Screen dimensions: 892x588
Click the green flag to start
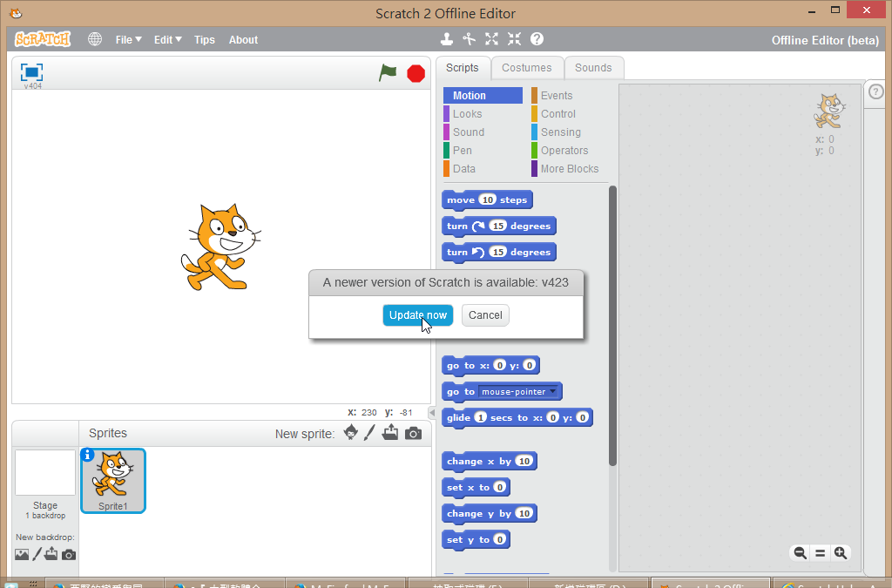tap(388, 73)
